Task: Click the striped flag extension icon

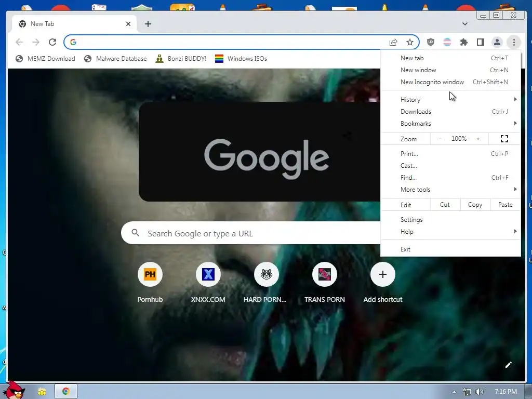Action: pyautogui.click(x=447, y=42)
